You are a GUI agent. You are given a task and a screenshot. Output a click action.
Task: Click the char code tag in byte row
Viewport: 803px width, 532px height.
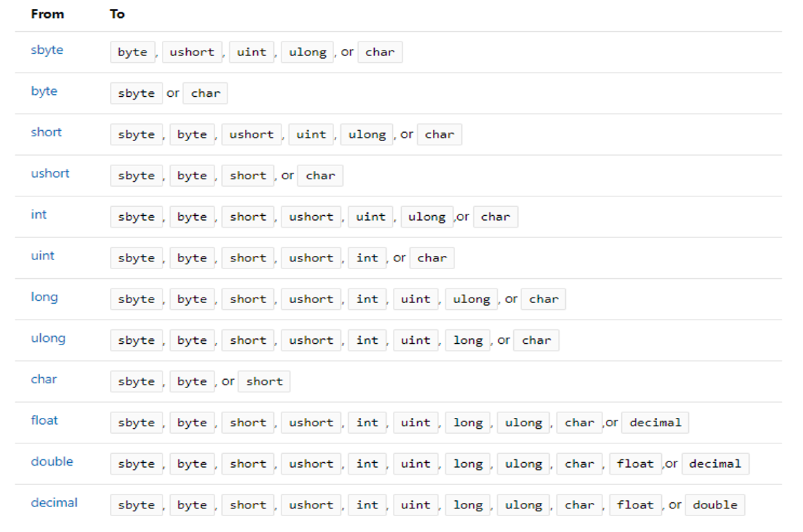[x=205, y=93]
